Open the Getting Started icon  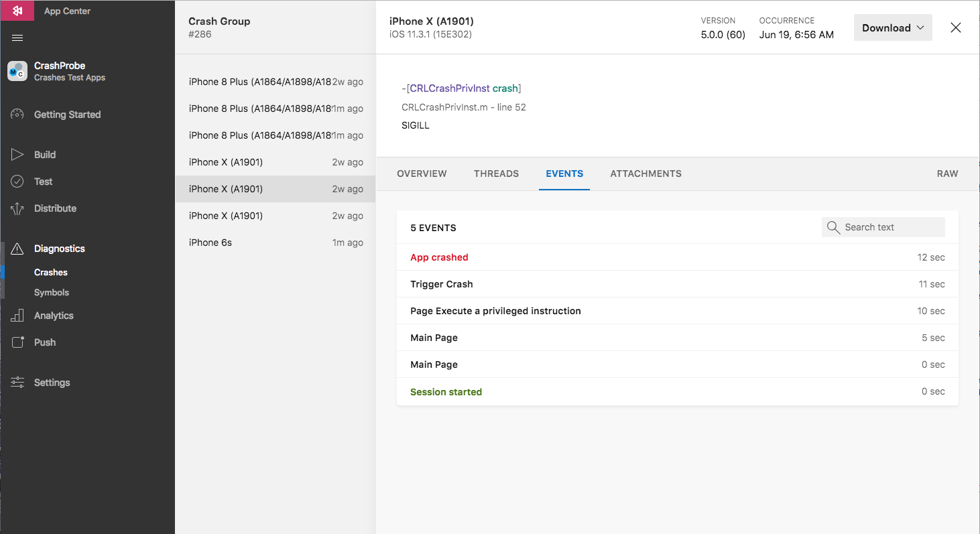(x=17, y=114)
